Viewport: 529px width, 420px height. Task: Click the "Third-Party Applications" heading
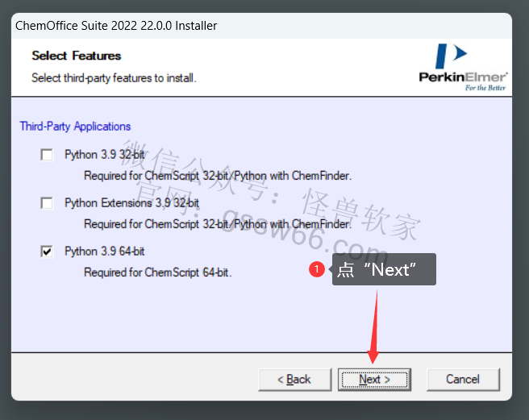pyautogui.click(x=75, y=127)
